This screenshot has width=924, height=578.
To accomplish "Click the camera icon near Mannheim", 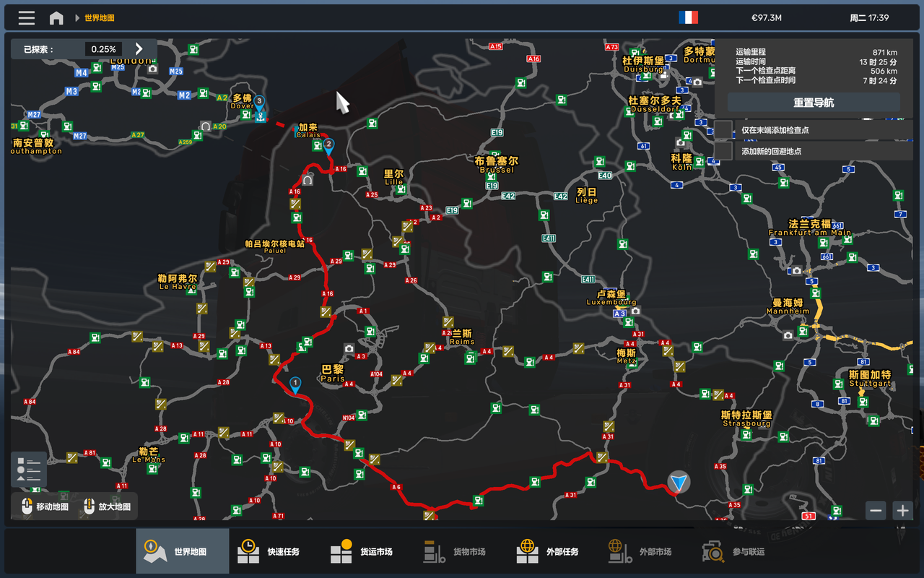I will (x=788, y=335).
